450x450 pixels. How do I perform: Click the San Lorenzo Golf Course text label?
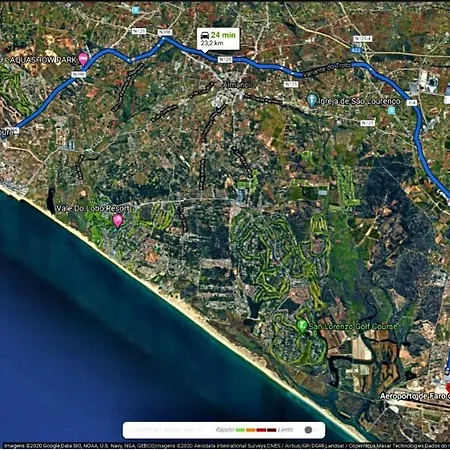pyautogui.click(x=353, y=326)
